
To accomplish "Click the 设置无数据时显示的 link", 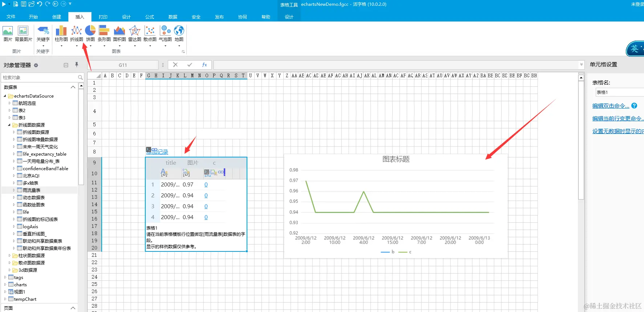I will click(618, 131).
